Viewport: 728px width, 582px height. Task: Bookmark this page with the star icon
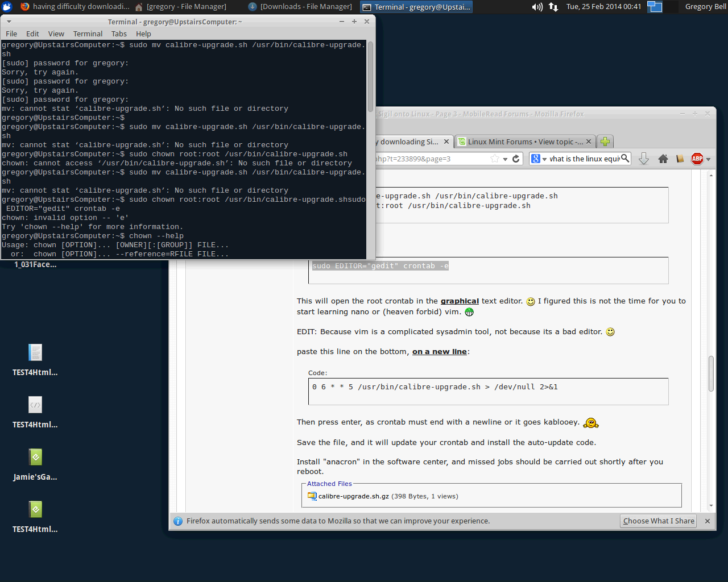click(x=495, y=159)
